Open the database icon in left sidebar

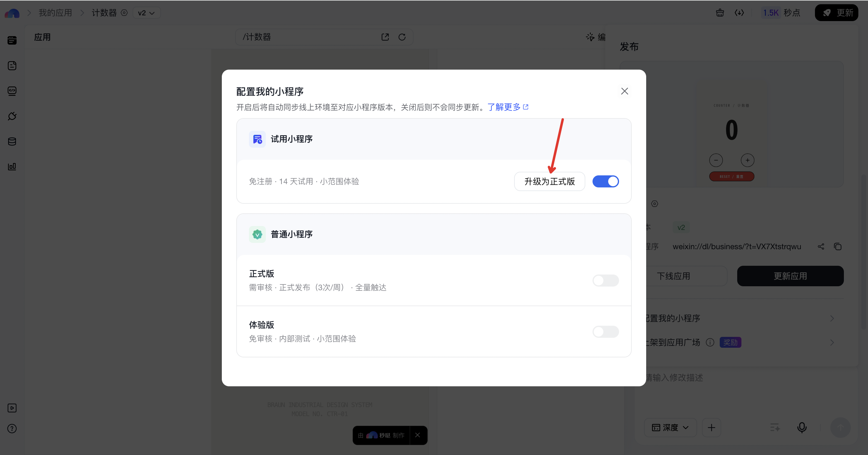pyautogui.click(x=12, y=141)
